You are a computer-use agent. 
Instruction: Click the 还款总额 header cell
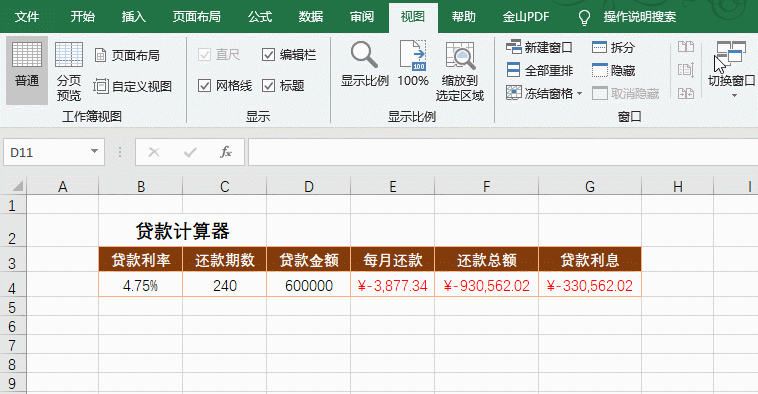click(x=486, y=260)
